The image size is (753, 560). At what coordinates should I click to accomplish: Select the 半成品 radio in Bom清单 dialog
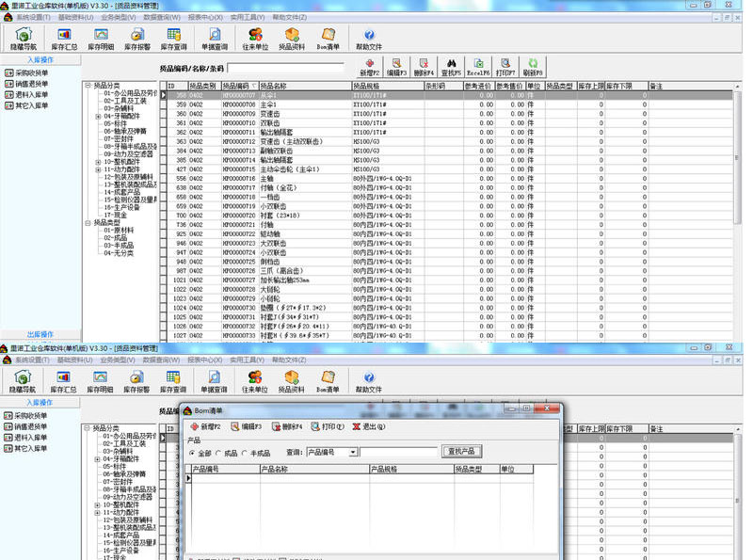click(245, 453)
